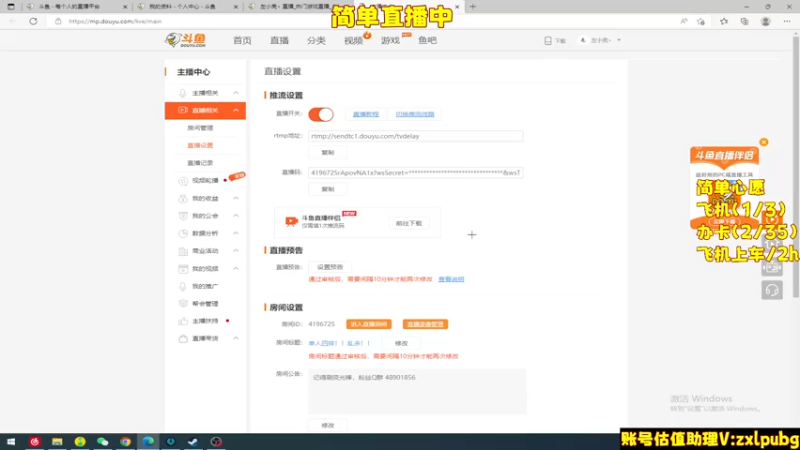Click the microphone icon beside 主播相关

coord(182,93)
